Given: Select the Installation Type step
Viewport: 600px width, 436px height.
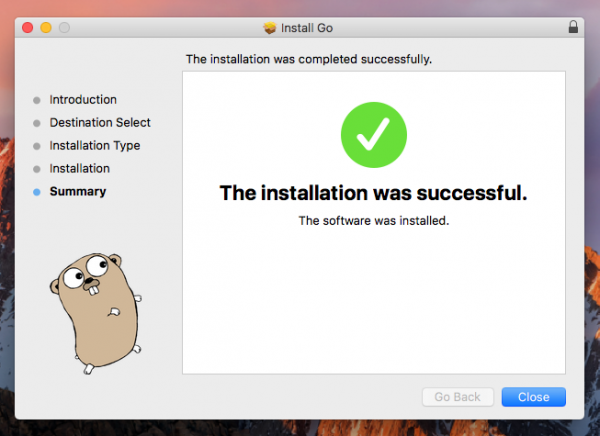Looking at the screenshot, I should coord(95,146).
